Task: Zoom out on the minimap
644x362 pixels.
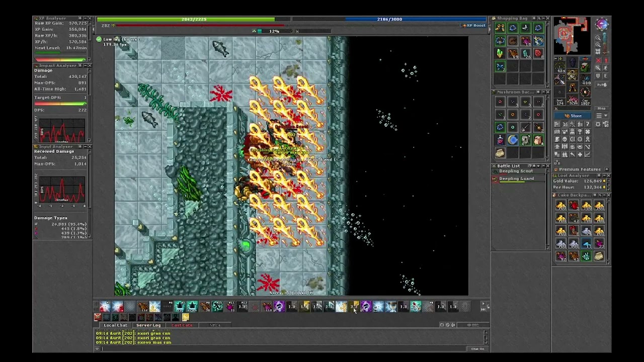Action: [x=598, y=38]
